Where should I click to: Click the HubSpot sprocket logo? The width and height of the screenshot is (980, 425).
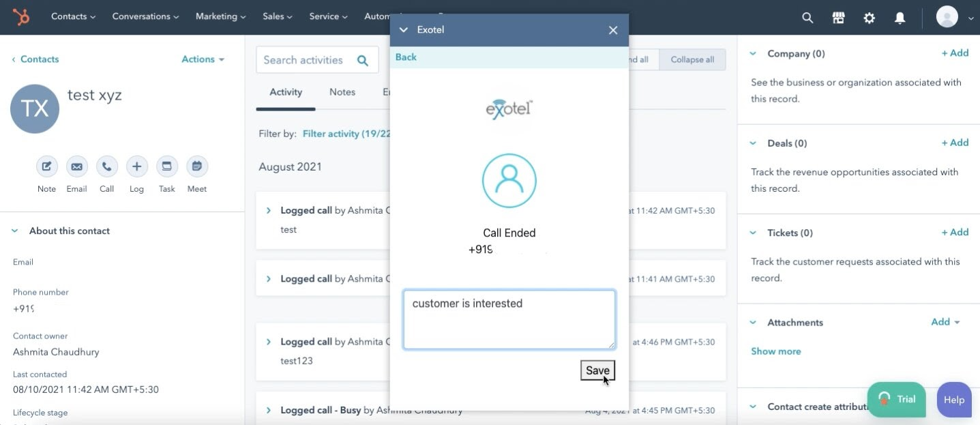click(x=20, y=16)
